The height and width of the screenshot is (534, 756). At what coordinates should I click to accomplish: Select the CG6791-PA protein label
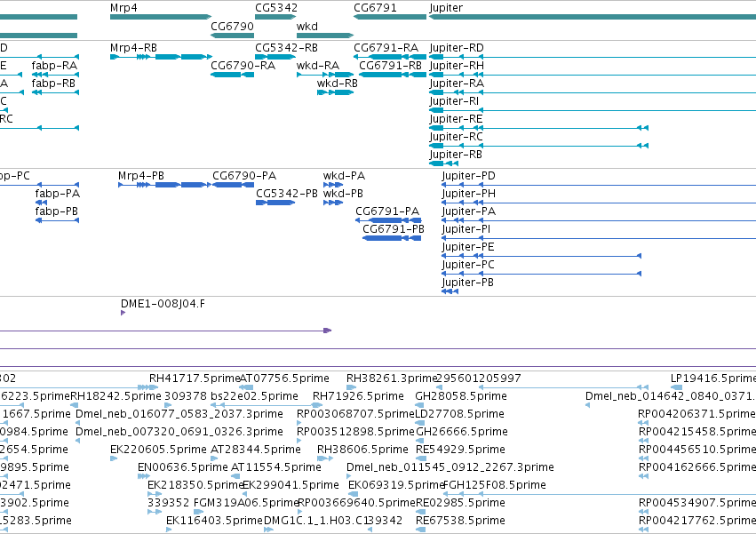[x=387, y=211]
